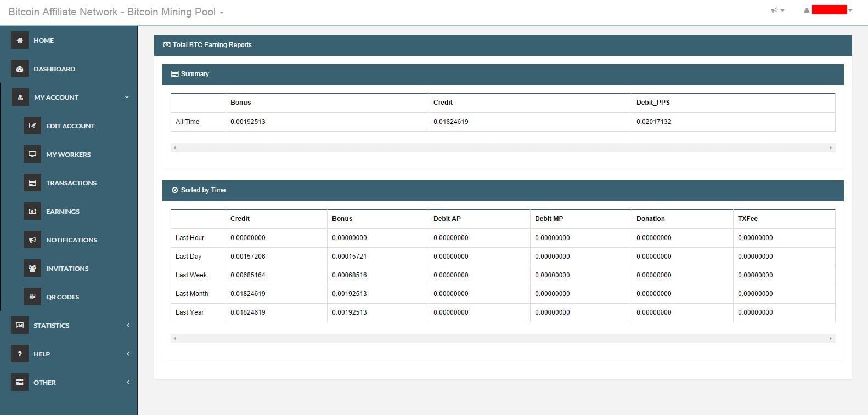Open the EARNINGS page
The image size is (868, 415).
coord(63,212)
